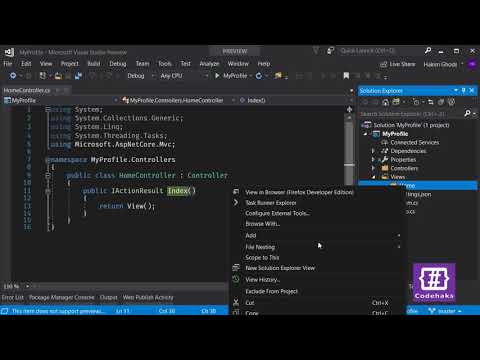
Task: Open Web Publish Activity tab
Action: (148, 297)
